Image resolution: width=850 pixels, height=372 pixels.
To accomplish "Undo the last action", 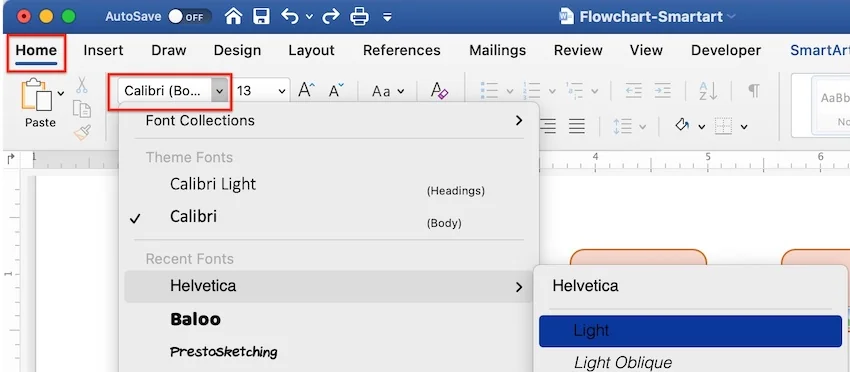I will coord(289,16).
